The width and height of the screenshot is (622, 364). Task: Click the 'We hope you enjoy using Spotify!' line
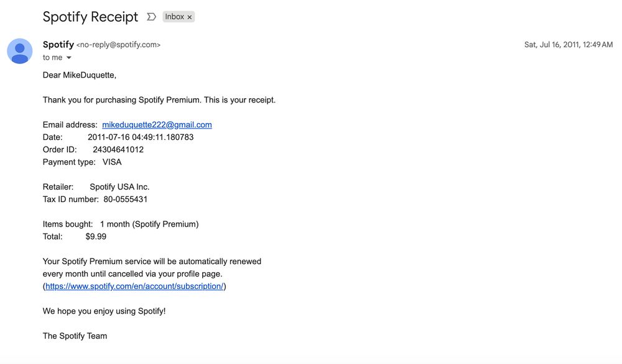(x=104, y=311)
